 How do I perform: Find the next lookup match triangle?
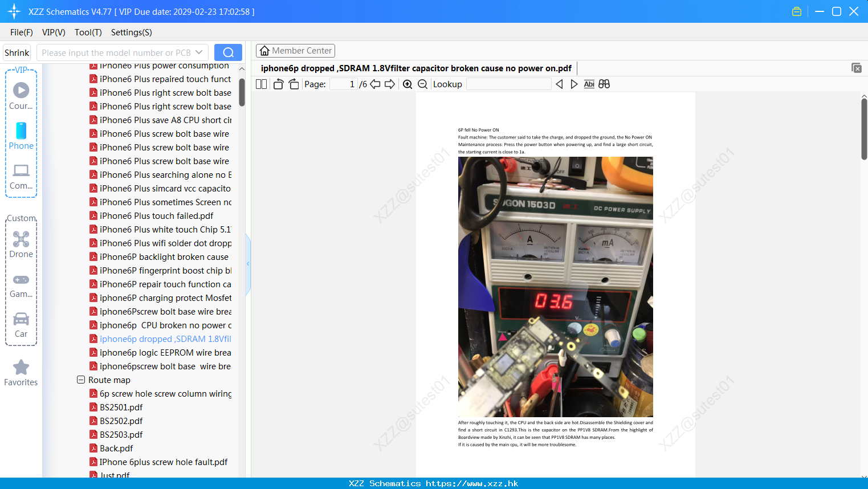point(574,84)
